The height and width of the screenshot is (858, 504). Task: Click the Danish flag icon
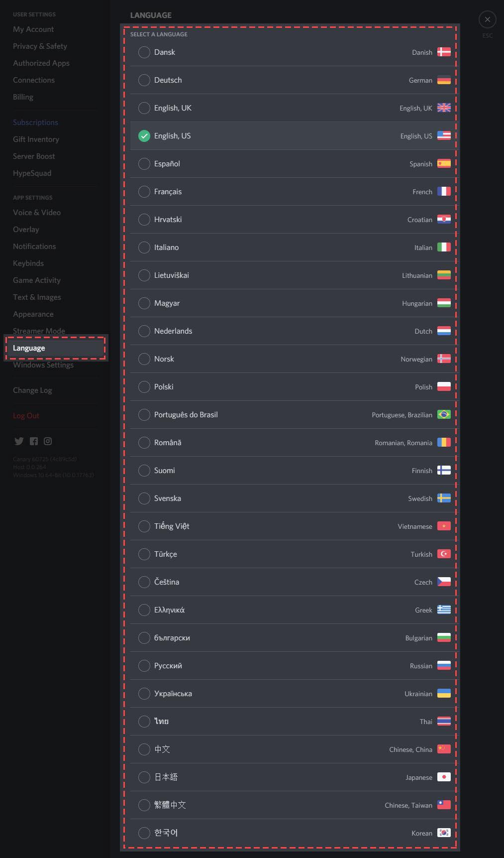444,52
